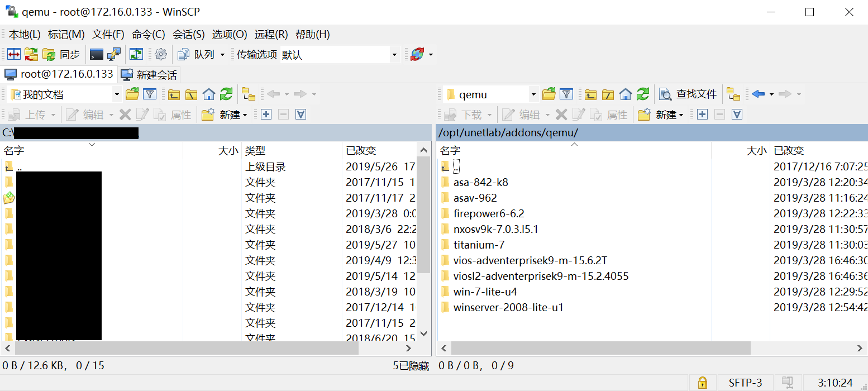868x391 pixels.
Task: Open preferences gear icon
Action: pyautogui.click(x=161, y=54)
